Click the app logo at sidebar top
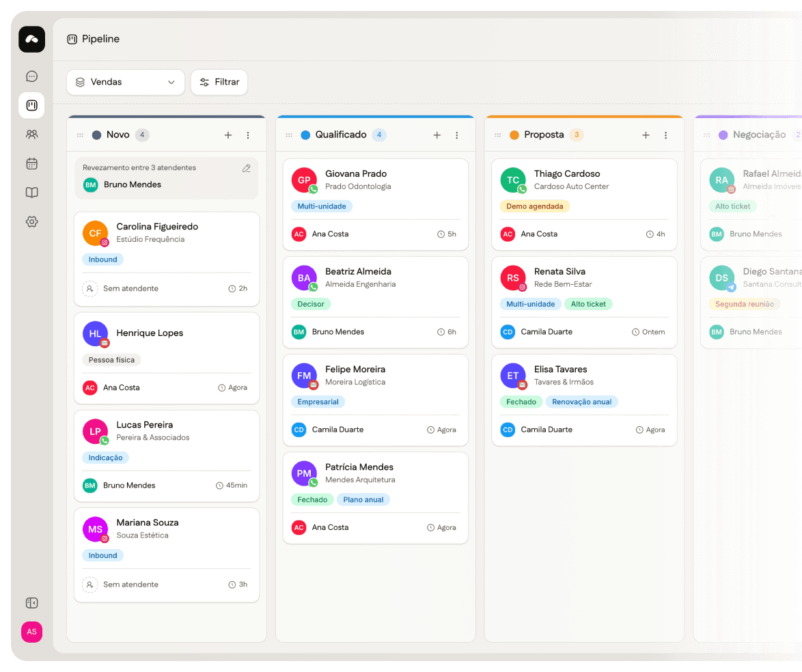802x672 pixels. [x=31, y=40]
